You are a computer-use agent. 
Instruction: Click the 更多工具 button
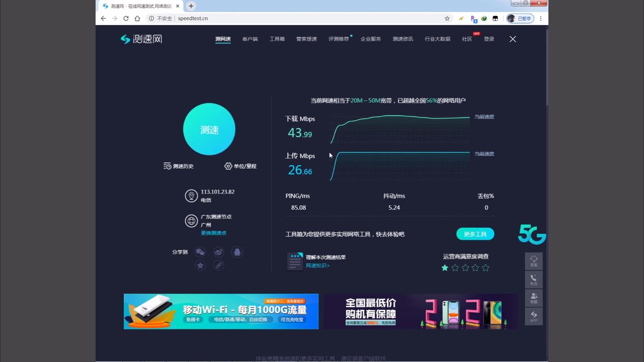[475, 234]
